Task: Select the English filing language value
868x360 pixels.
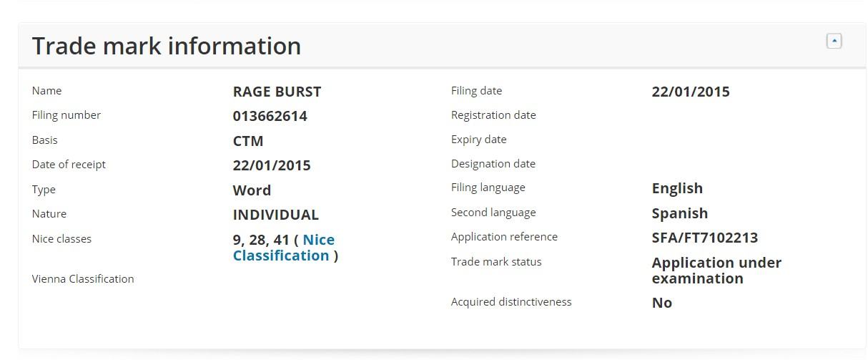Action: click(677, 188)
